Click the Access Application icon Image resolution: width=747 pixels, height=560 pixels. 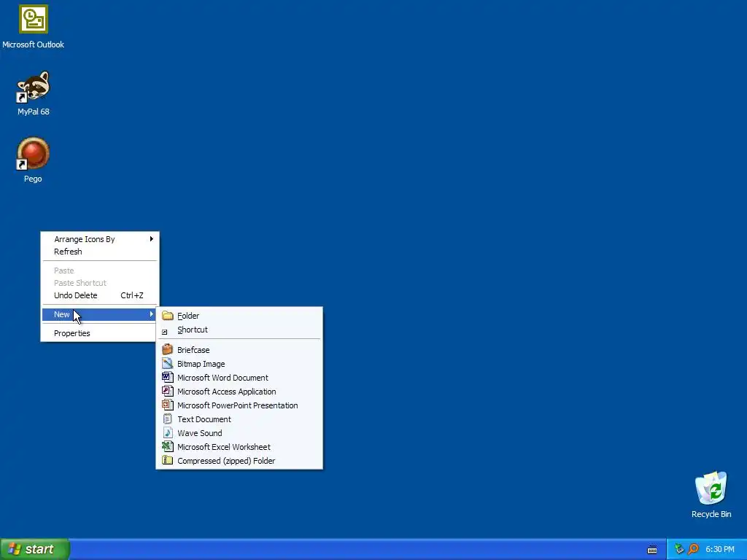point(167,391)
